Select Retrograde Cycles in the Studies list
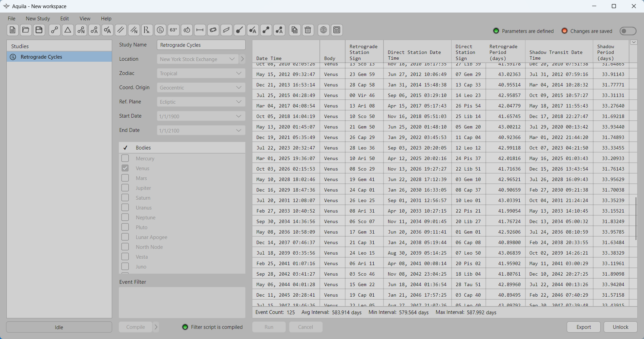644x339 pixels. click(x=59, y=57)
